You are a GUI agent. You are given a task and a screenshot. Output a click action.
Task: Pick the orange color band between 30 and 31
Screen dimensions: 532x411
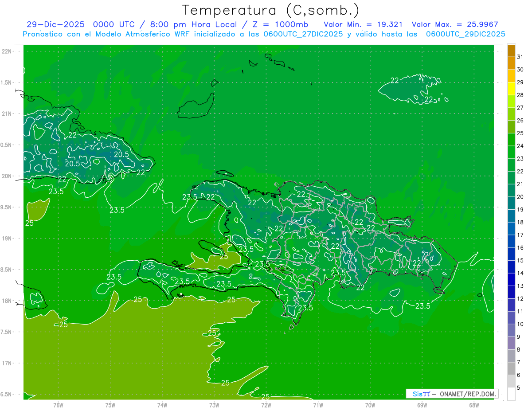point(511,63)
